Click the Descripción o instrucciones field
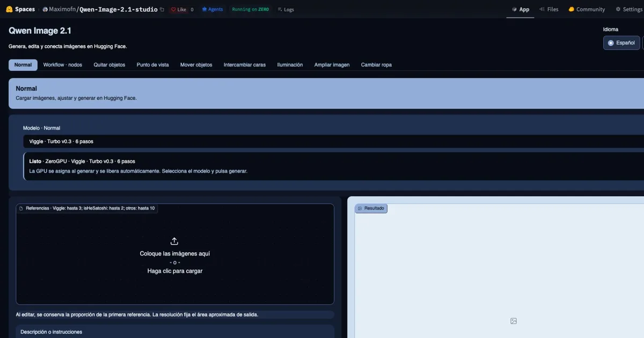 tap(175, 332)
